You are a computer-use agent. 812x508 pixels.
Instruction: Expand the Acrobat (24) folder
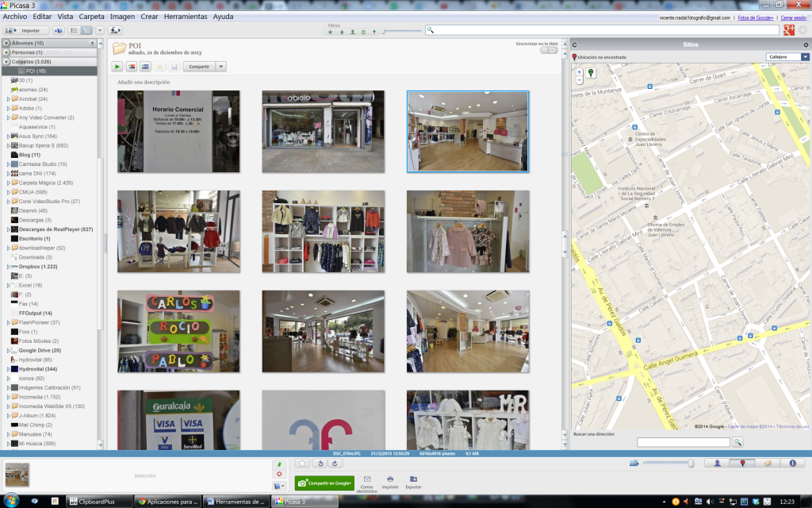8,99
